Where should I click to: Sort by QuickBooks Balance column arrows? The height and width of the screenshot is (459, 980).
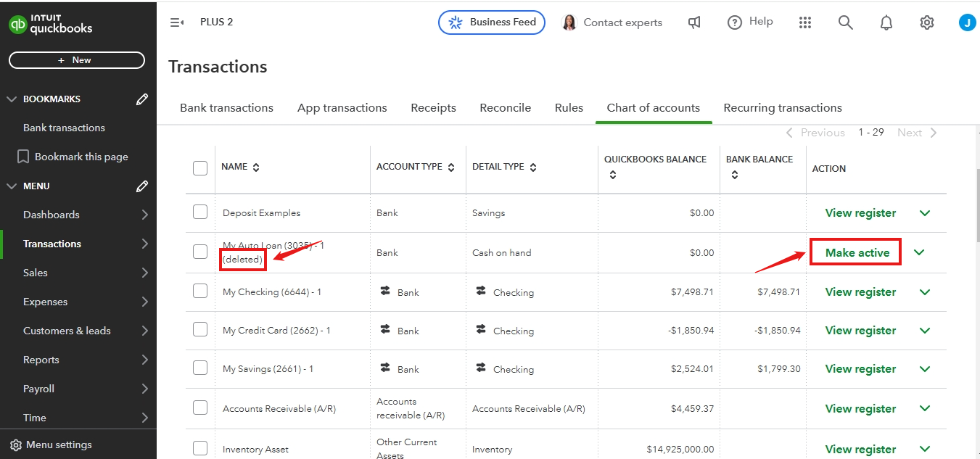(x=613, y=175)
